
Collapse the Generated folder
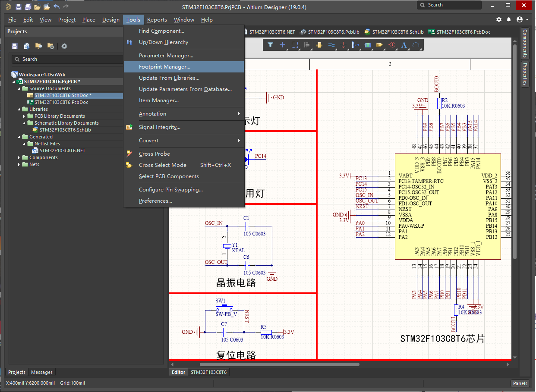tap(19, 137)
